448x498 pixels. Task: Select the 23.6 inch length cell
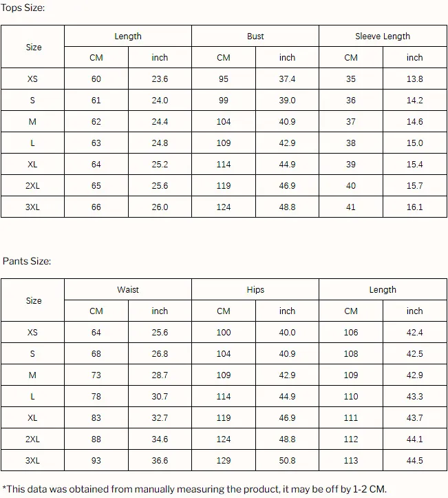click(x=160, y=79)
